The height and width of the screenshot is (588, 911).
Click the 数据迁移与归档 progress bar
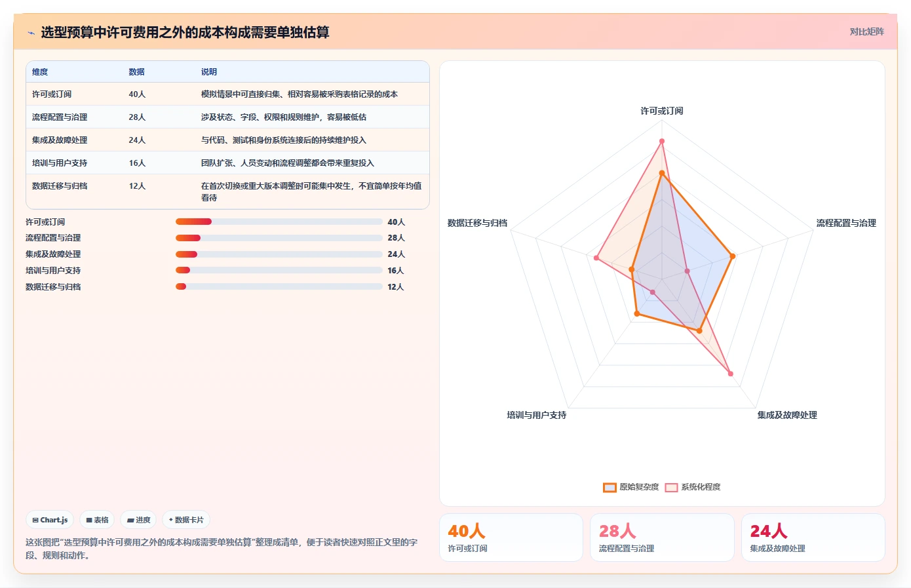point(279,286)
